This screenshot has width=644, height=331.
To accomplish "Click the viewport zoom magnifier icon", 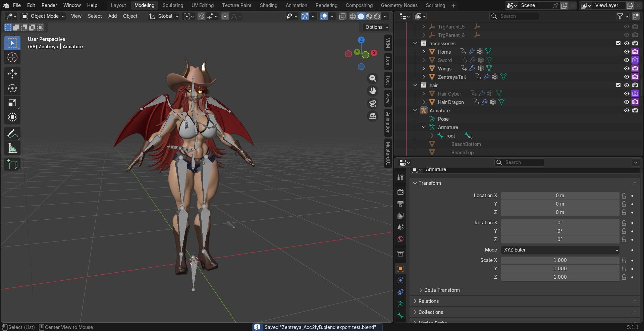I will point(373,78).
